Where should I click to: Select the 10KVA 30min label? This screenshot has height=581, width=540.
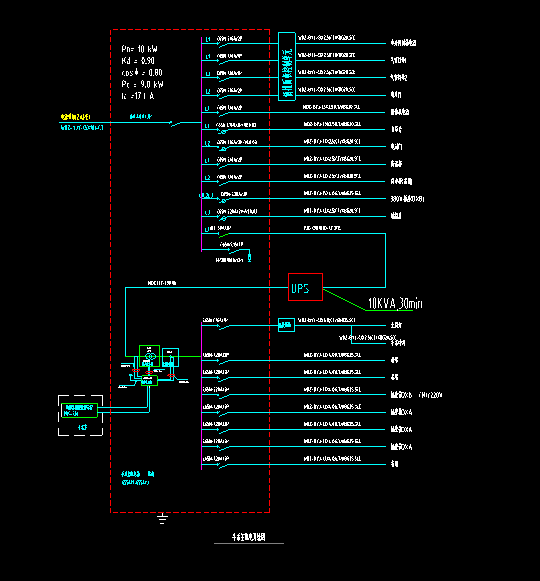click(x=395, y=303)
